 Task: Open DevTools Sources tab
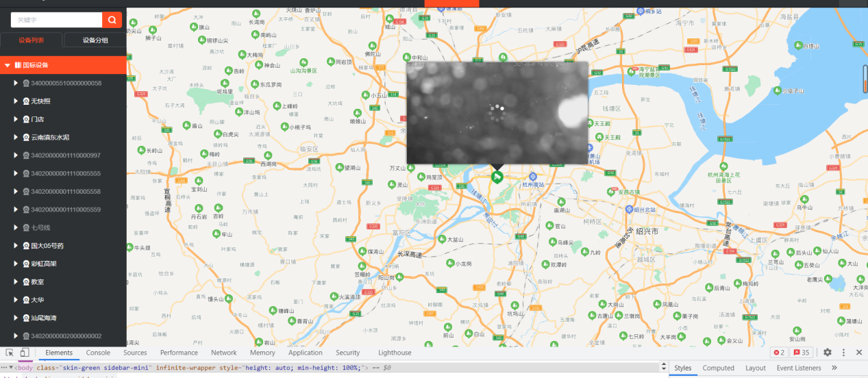coord(135,353)
